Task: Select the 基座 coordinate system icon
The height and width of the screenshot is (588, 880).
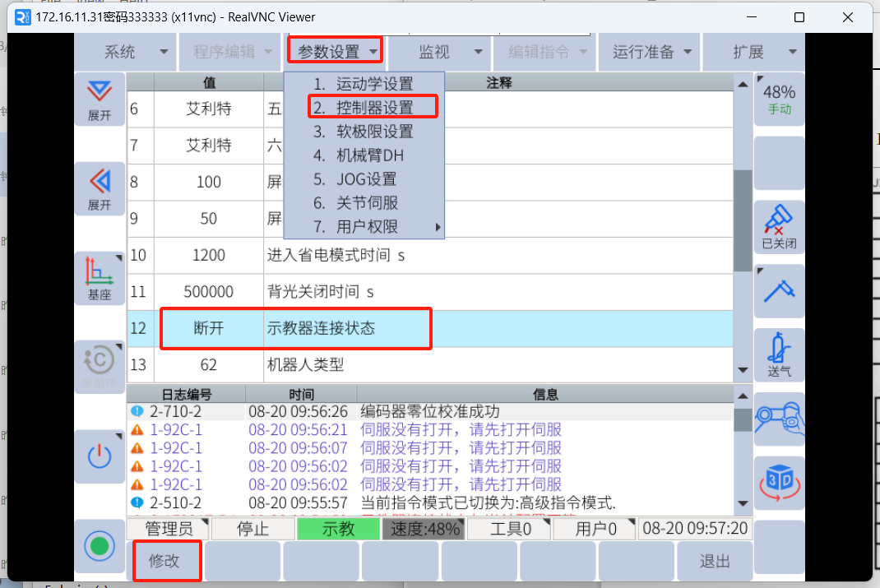Action: point(100,278)
